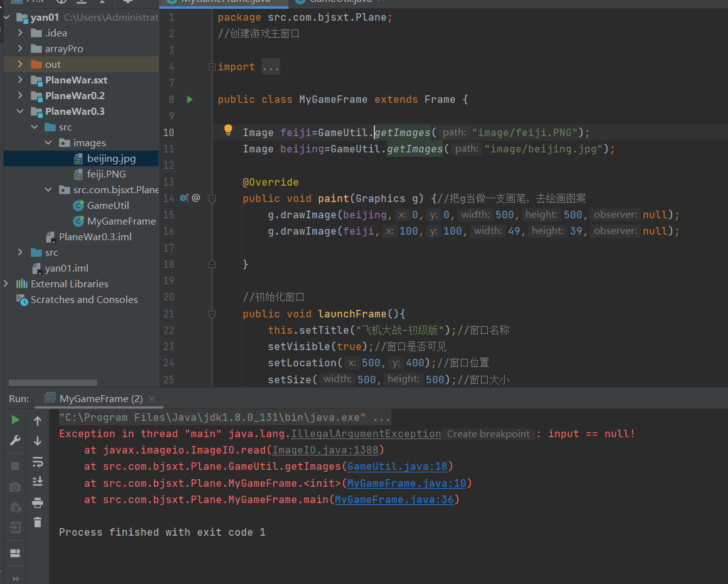Close the MyGameFrame (2) run tab
The image size is (728, 584).
(152, 399)
